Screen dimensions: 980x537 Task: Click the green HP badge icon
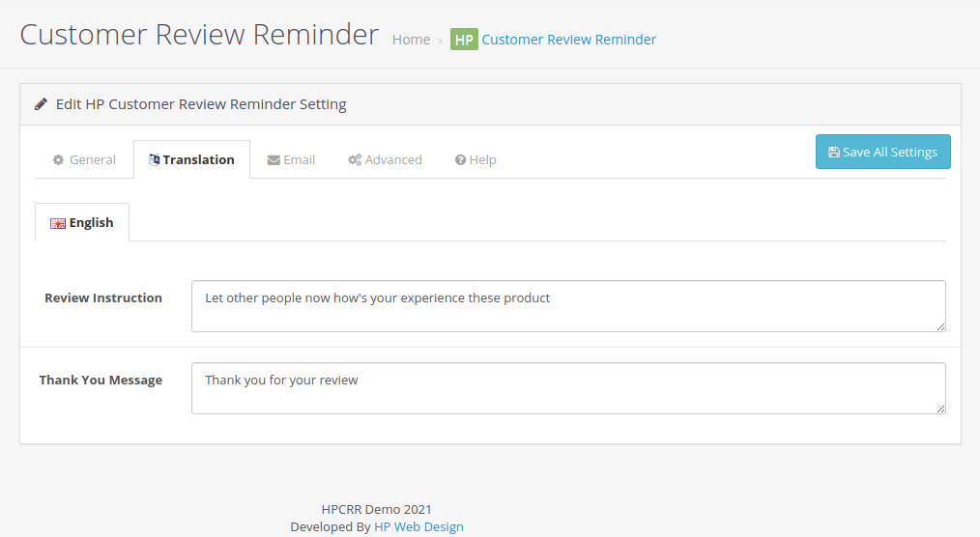(x=464, y=40)
